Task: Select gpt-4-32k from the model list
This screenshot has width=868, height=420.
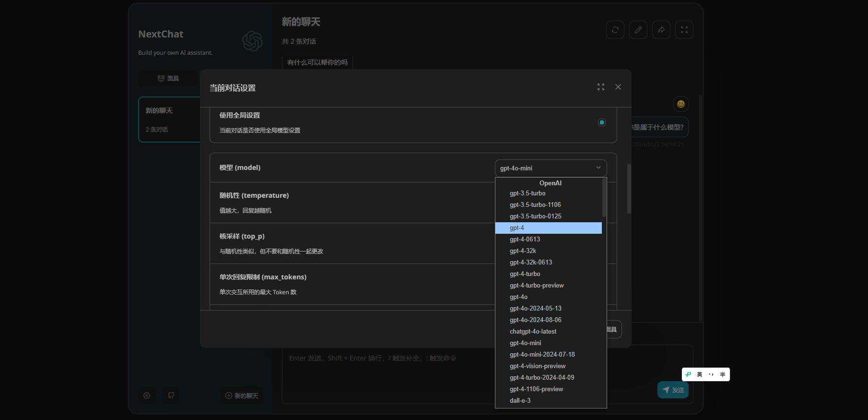Action: 549,251
